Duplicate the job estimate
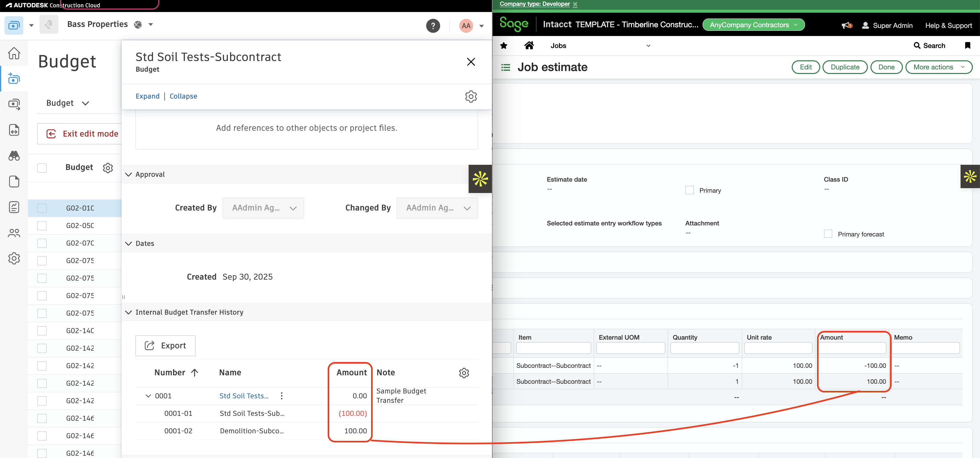This screenshot has height=458, width=980. (x=845, y=67)
